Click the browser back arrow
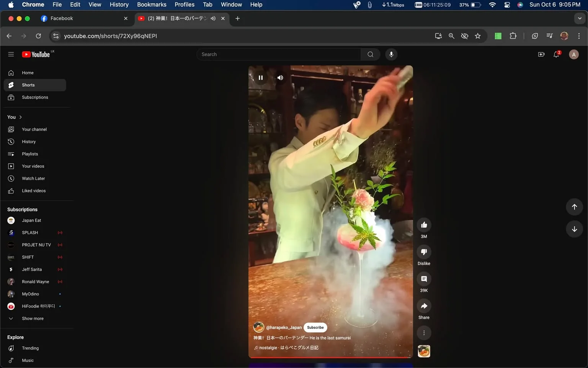 pyautogui.click(x=9, y=36)
